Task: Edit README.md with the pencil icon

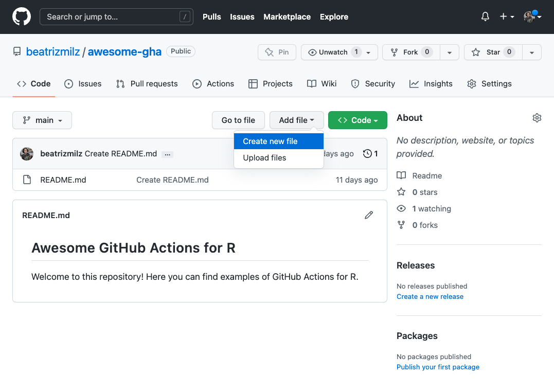Action: [x=369, y=215]
